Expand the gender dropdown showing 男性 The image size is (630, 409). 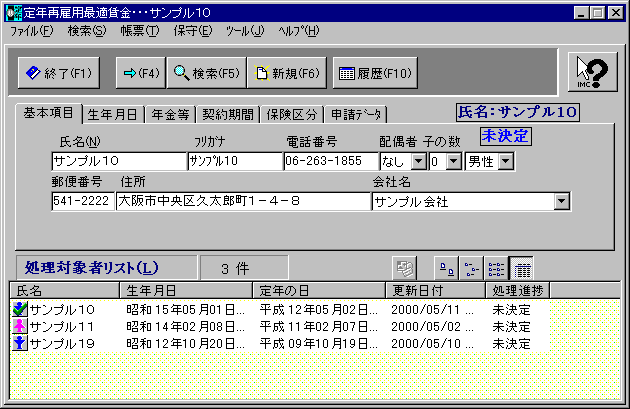[506, 162]
